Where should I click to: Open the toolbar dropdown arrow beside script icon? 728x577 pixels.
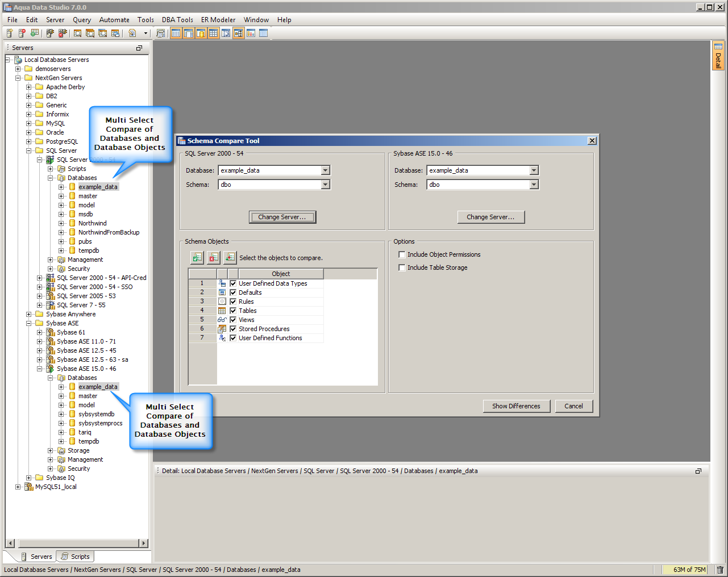tap(145, 34)
